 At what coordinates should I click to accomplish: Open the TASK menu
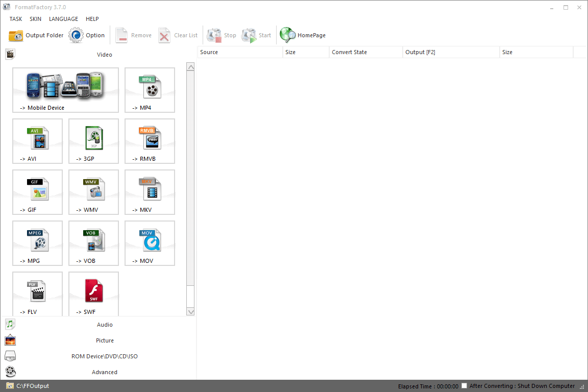15,19
